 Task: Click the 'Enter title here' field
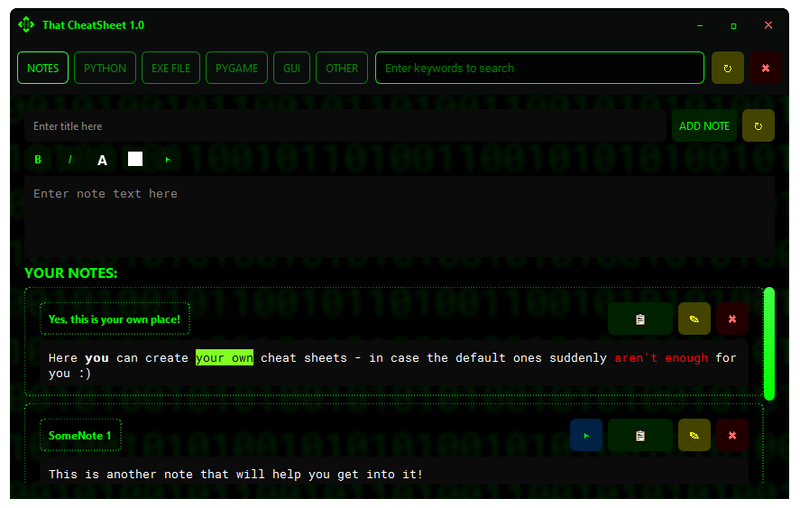(345, 126)
